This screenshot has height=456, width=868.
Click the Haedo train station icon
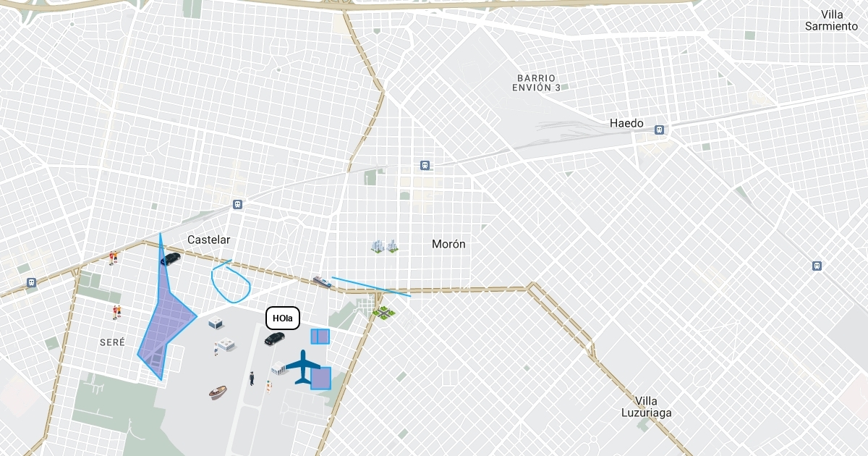(x=659, y=130)
